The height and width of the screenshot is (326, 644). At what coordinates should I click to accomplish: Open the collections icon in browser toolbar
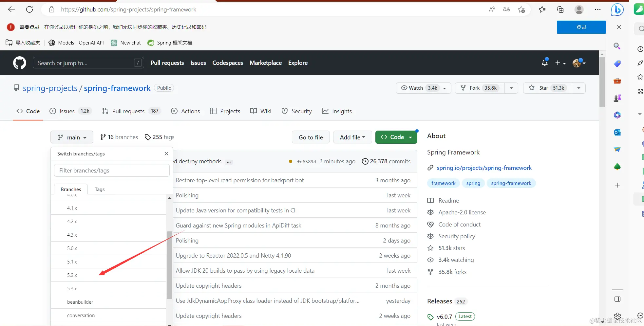tap(560, 9)
